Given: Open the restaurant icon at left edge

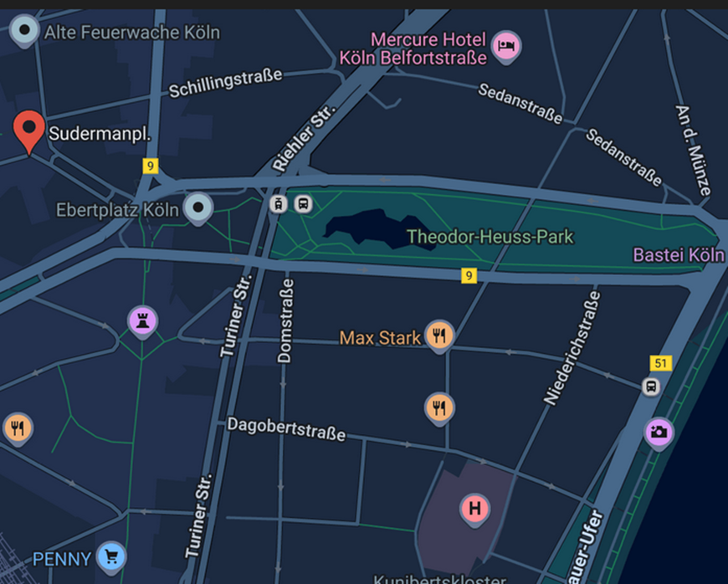Looking at the screenshot, I should tap(18, 429).
